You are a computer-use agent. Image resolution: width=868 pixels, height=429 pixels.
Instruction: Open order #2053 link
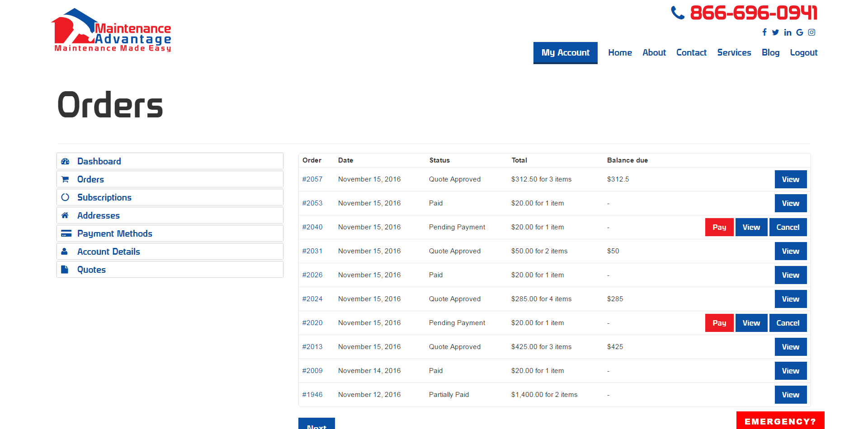pyautogui.click(x=312, y=203)
